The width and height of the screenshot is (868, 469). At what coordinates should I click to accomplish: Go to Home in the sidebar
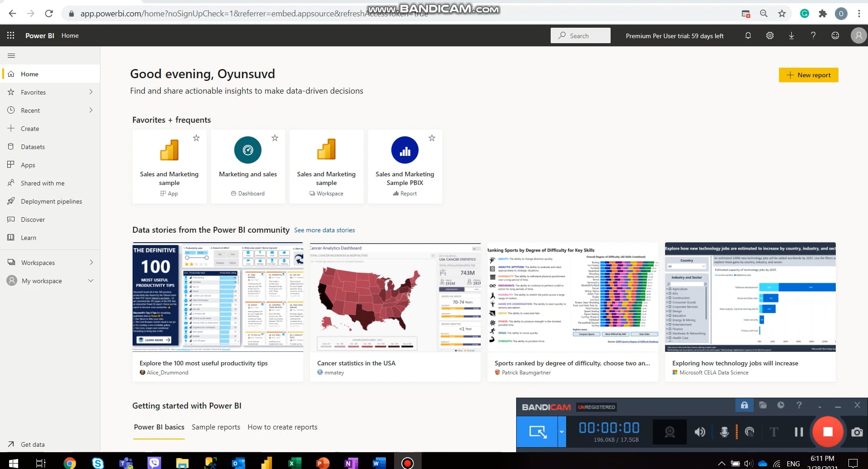(50, 74)
